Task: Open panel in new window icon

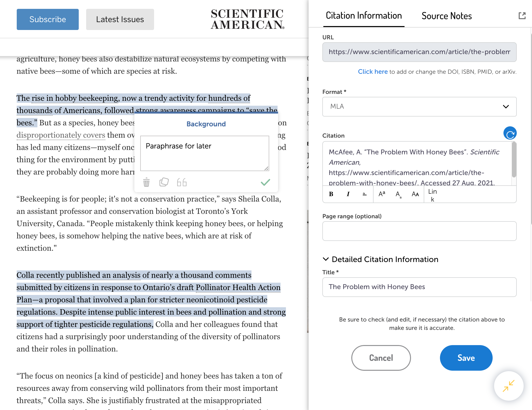Action: tap(522, 16)
